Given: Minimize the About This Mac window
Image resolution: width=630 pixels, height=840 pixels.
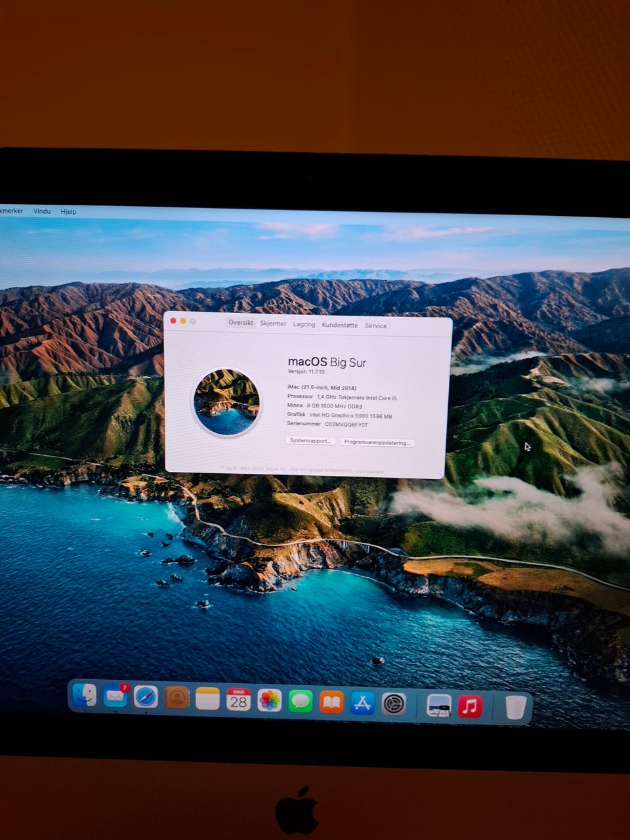Looking at the screenshot, I should (x=183, y=320).
